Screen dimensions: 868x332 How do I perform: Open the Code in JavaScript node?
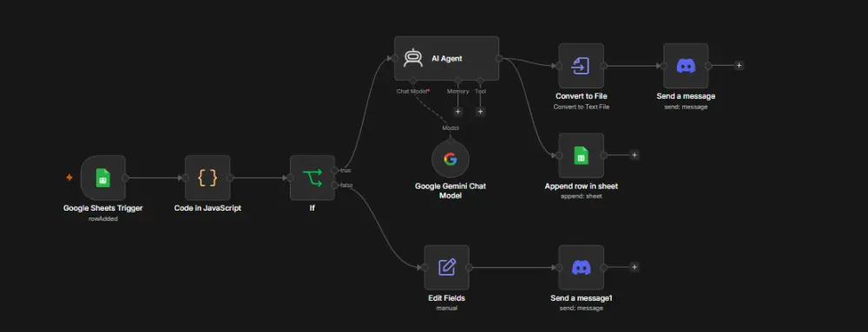coord(207,178)
